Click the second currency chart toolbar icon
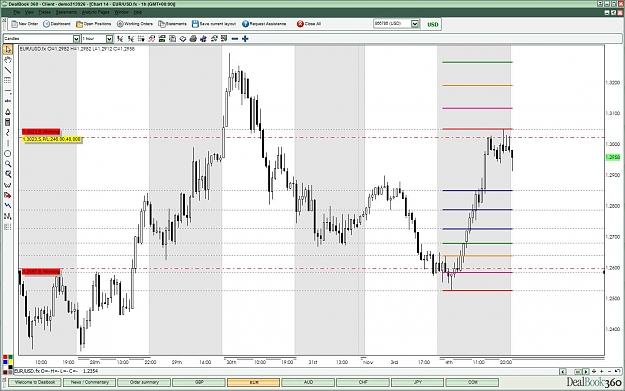The width and height of the screenshot is (625, 391). click(x=131, y=39)
